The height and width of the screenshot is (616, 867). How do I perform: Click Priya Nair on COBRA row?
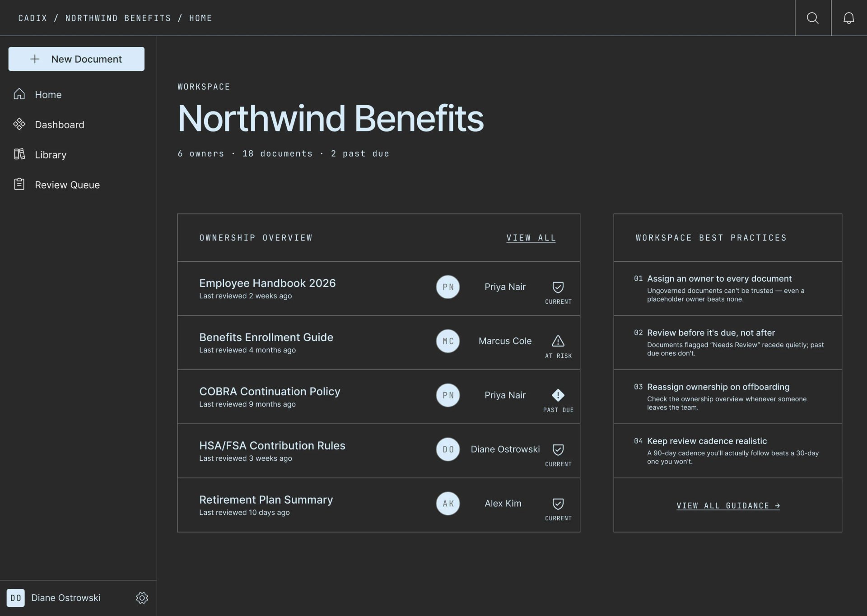[505, 395]
